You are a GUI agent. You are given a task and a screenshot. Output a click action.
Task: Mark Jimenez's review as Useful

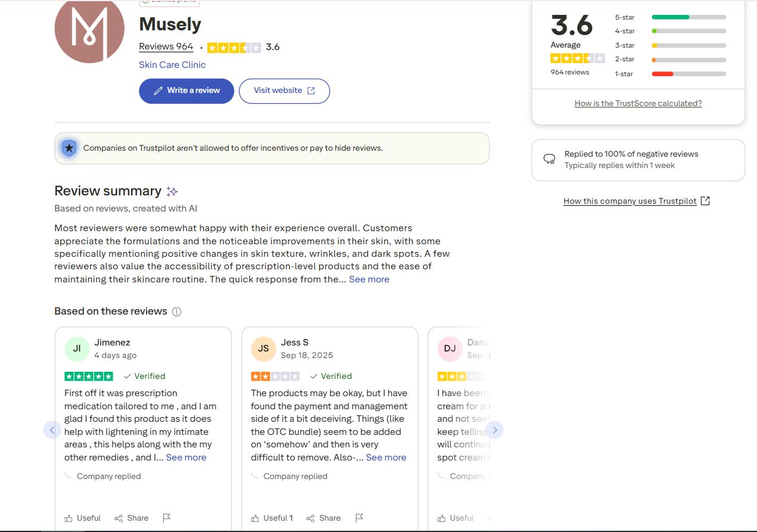pyautogui.click(x=83, y=518)
